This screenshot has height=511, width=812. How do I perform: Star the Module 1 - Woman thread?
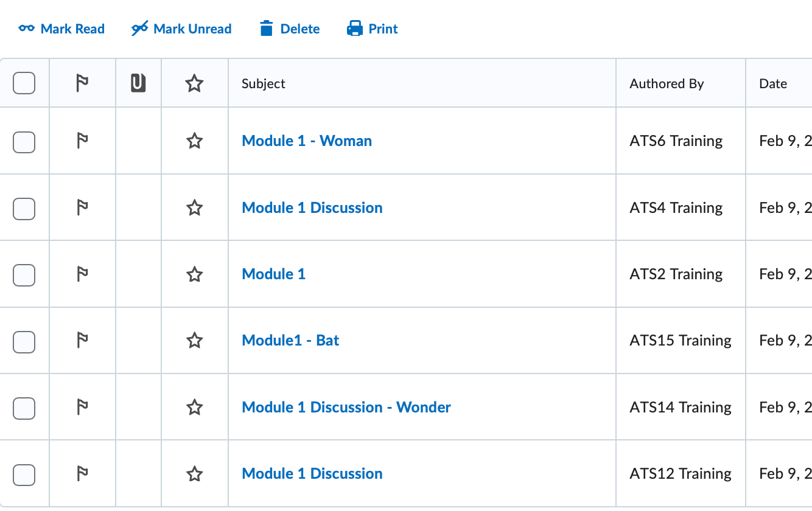(x=194, y=141)
